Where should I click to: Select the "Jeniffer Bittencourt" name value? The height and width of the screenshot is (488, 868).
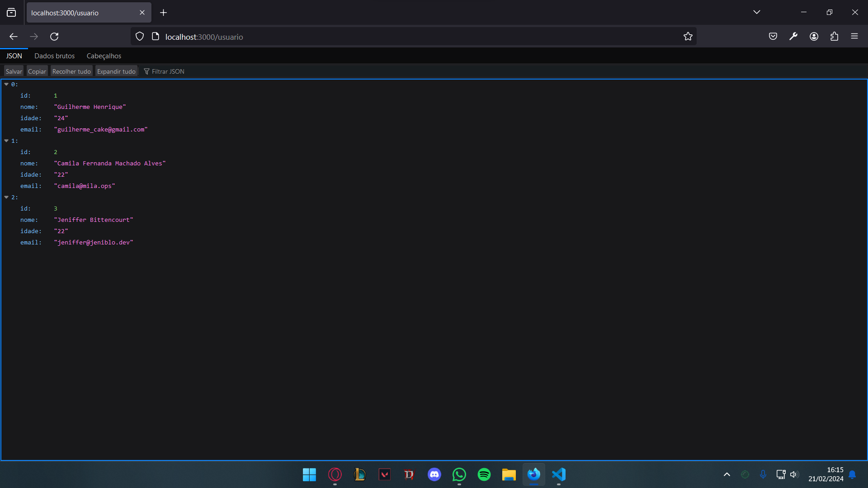(94, 220)
